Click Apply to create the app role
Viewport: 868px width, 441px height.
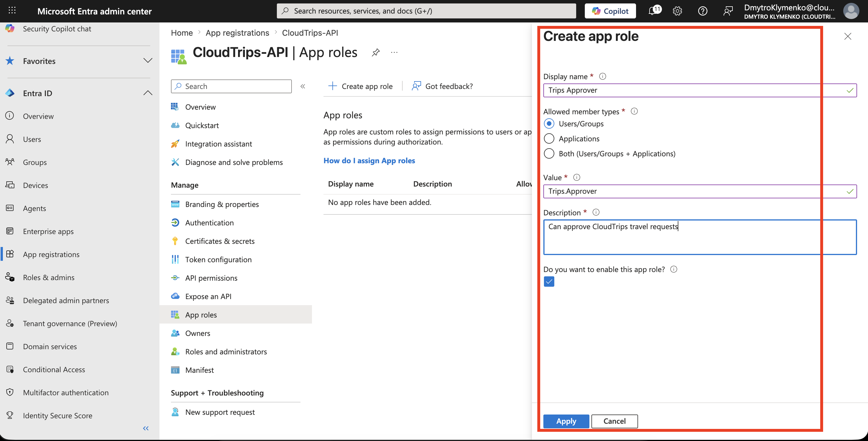(566, 421)
